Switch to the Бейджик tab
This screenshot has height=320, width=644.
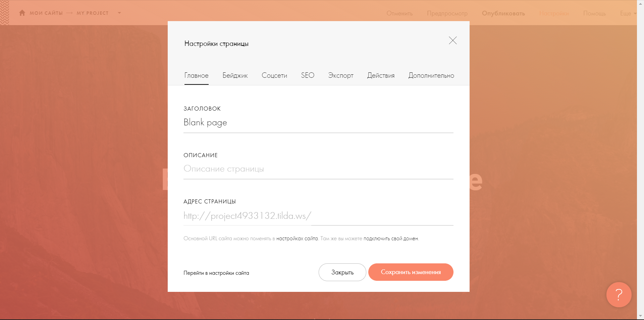tap(235, 75)
